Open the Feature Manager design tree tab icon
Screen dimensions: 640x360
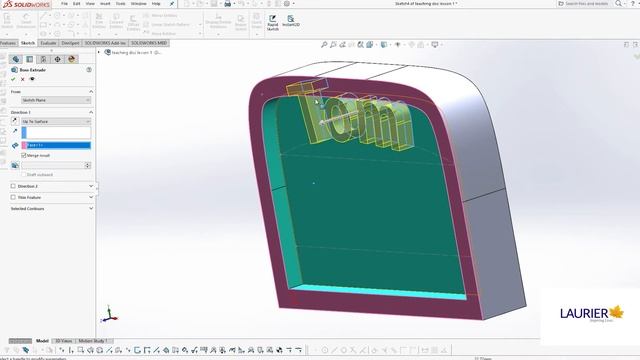16,59
